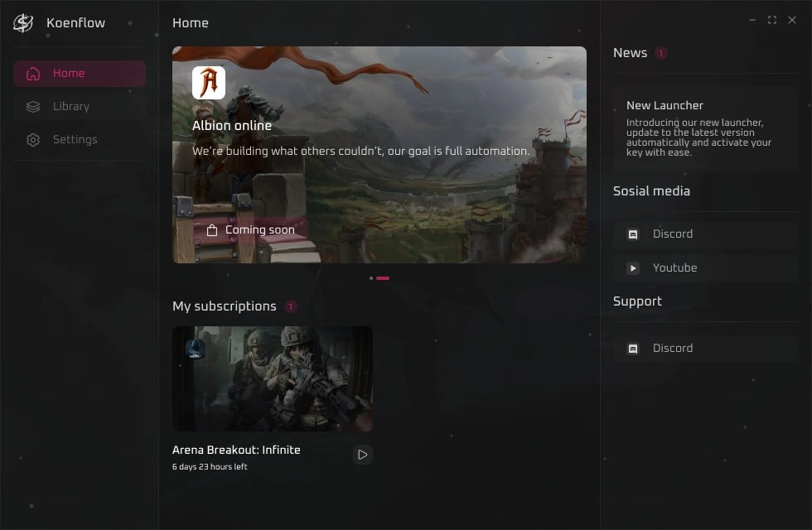Click the Youtube play icon

click(633, 268)
